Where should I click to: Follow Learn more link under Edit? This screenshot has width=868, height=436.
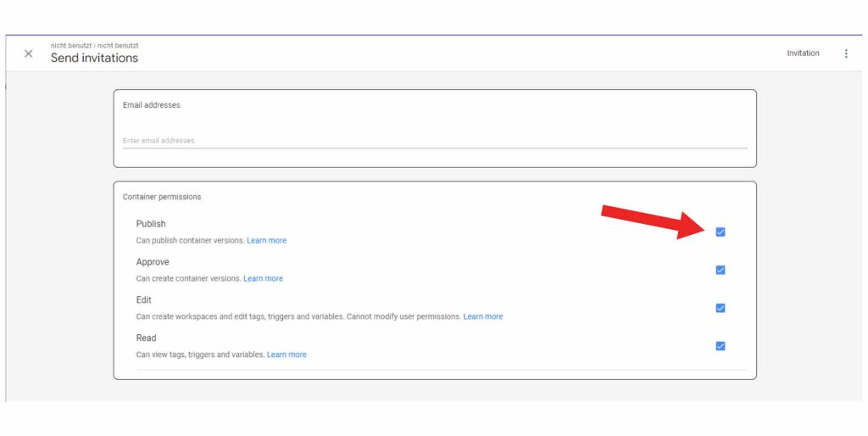point(482,317)
